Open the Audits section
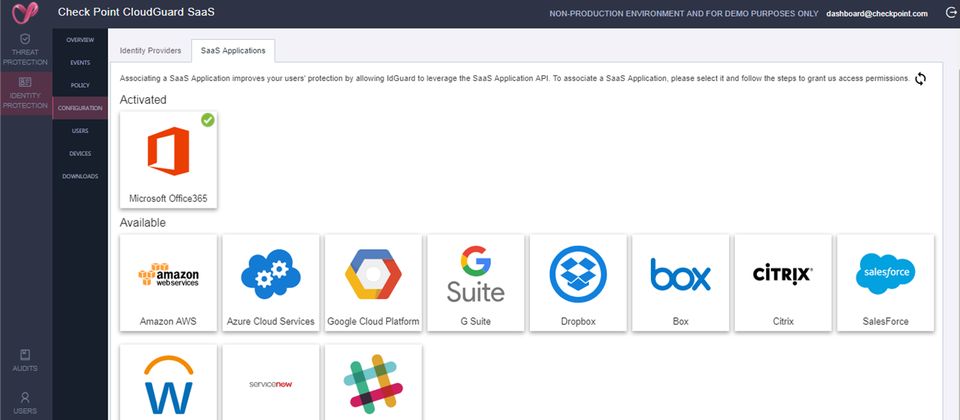Viewport: 960px width, 420px height. click(25, 360)
